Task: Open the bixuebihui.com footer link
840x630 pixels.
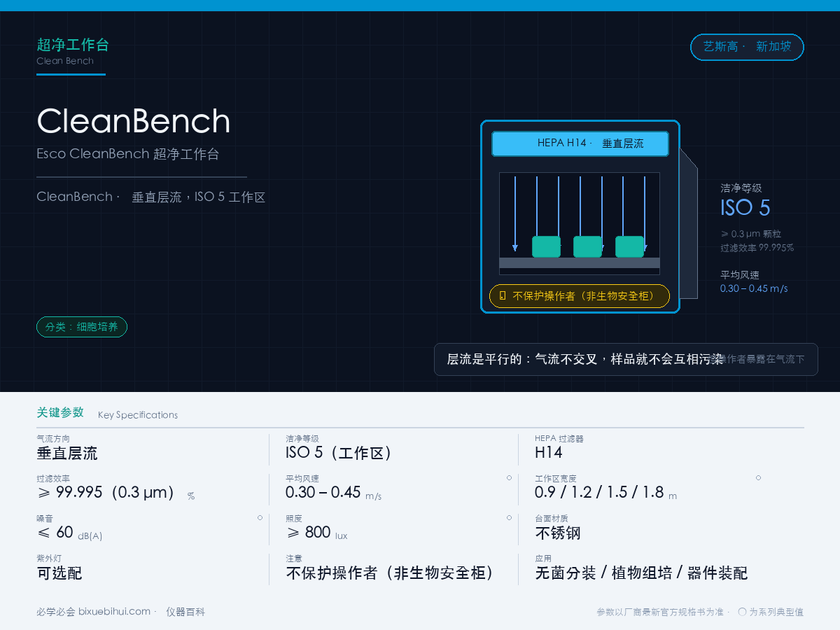Action: 114,612
